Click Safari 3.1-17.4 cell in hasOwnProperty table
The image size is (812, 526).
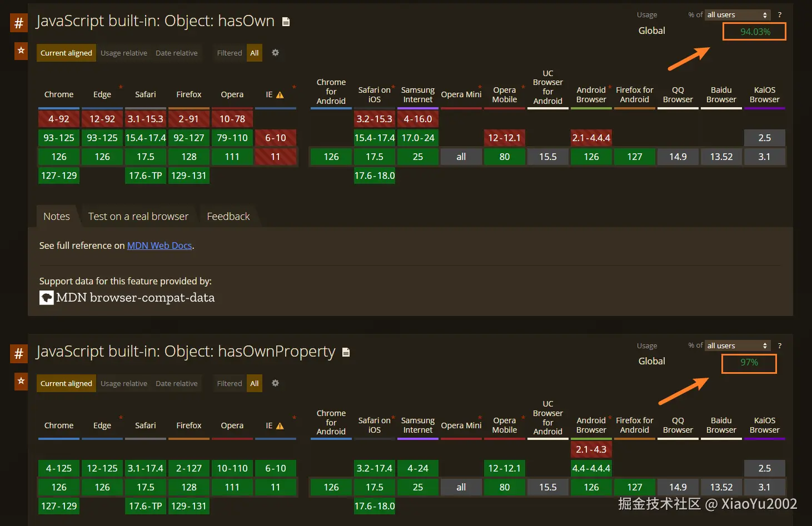(x=146, y=468)
